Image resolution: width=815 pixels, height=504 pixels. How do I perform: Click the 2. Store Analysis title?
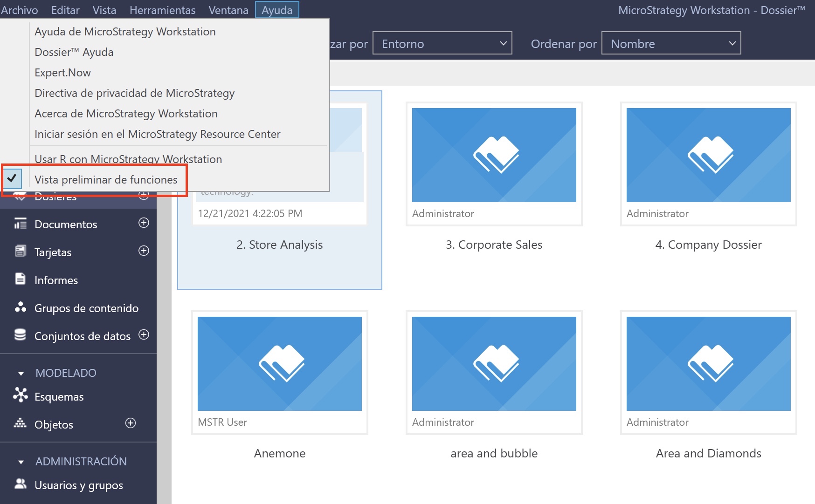point(280,245)
